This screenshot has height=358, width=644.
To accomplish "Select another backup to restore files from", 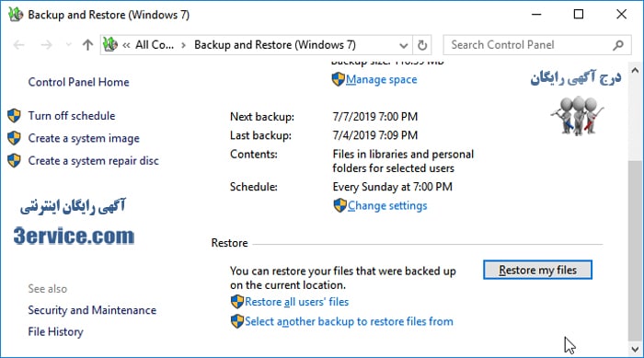I will tap(349, 321).
